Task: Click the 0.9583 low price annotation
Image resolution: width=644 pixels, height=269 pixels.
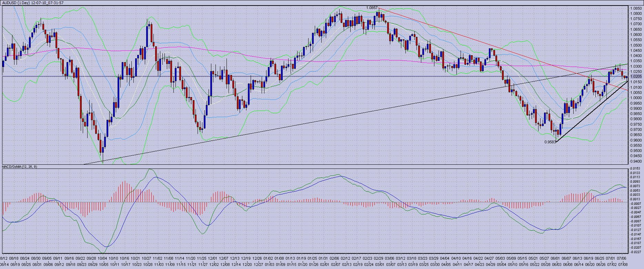Action: [x=550, y=142]
